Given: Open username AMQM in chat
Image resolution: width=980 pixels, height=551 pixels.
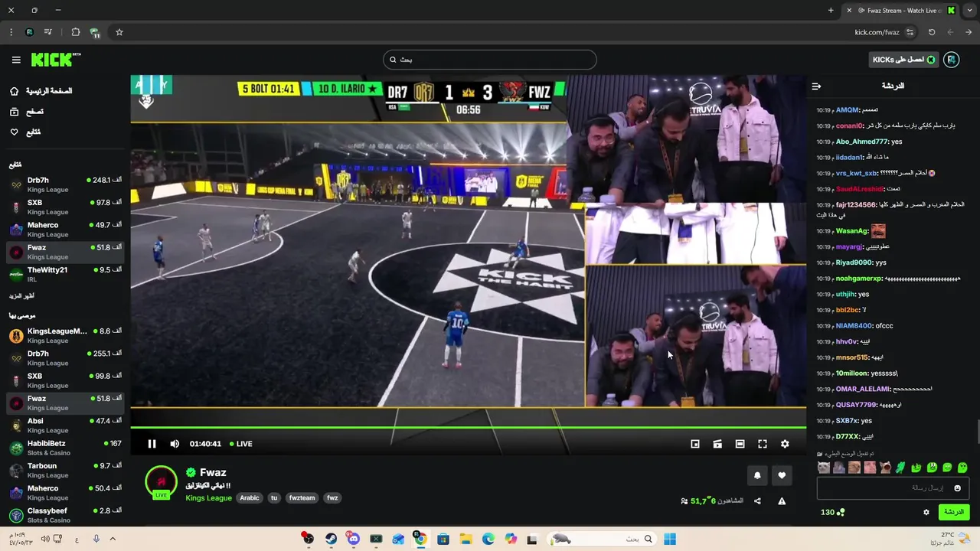Looking at the screenshot, I should [x=847, y=109].
